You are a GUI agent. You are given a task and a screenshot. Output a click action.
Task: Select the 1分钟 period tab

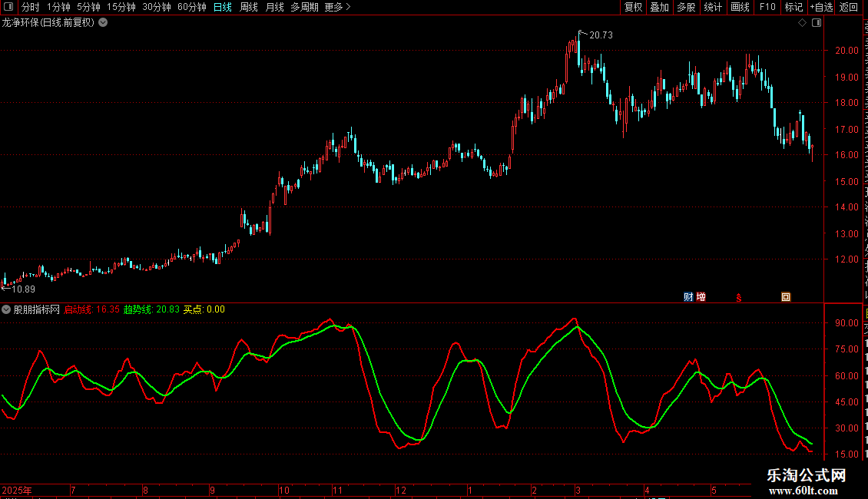pyautogui.click(x=58, y=7)
